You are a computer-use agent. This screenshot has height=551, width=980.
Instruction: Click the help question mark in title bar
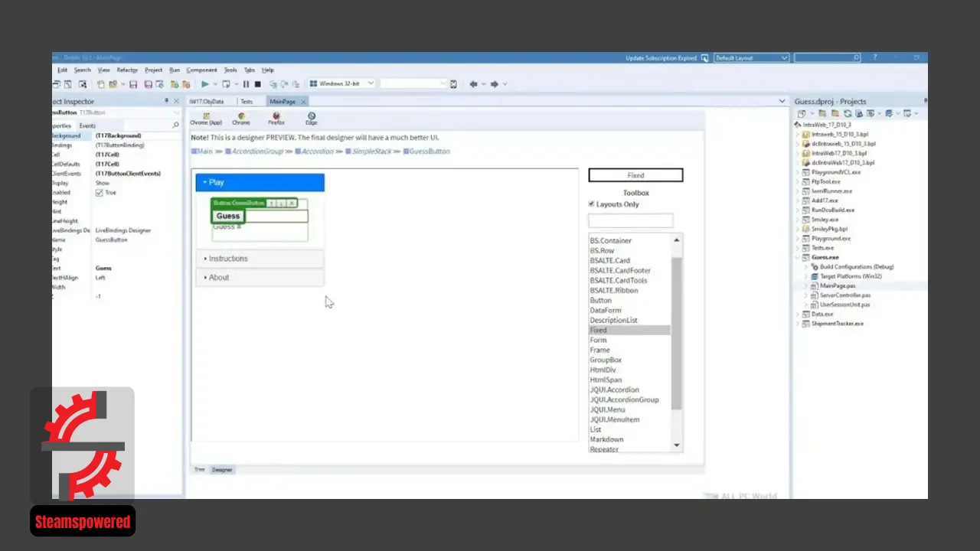pyautogui.click(x=875, y=57)
